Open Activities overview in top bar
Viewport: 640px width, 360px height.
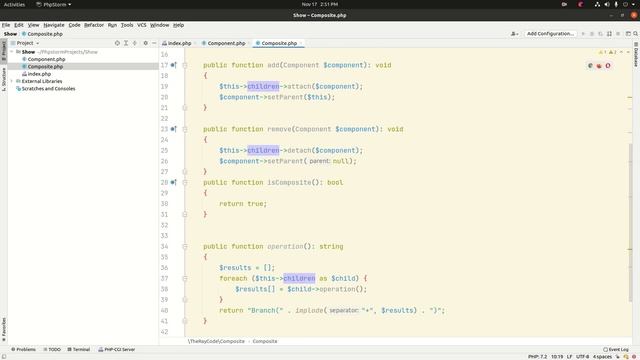(14, 4)
